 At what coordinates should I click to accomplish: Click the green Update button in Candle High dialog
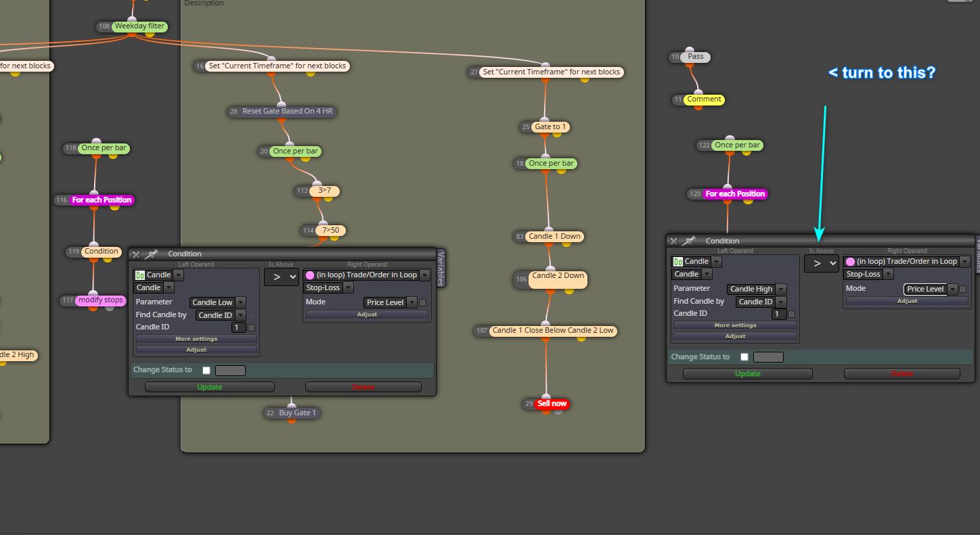pyautogui.click(x=748, y=373)
